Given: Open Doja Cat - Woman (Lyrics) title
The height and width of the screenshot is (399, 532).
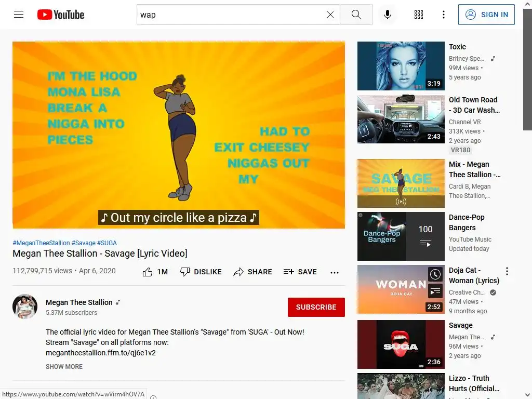Looking at the screenshot, I should pos(474,275).
